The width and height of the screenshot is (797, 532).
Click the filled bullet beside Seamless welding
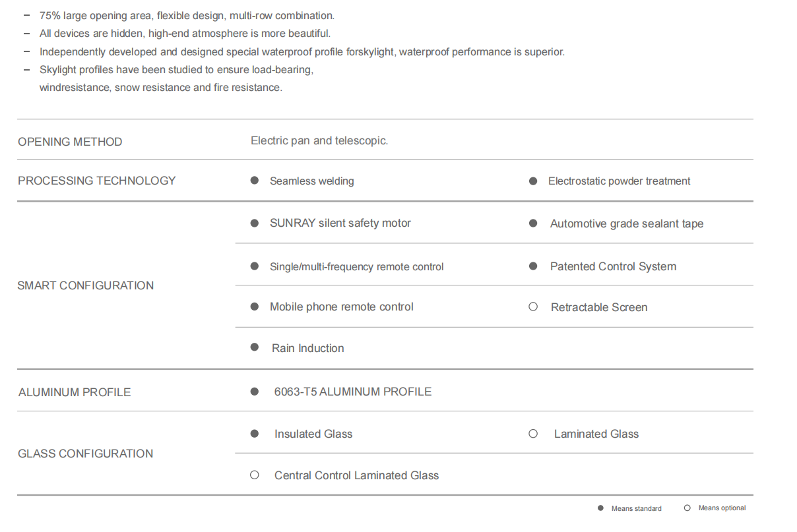point(255,181)
